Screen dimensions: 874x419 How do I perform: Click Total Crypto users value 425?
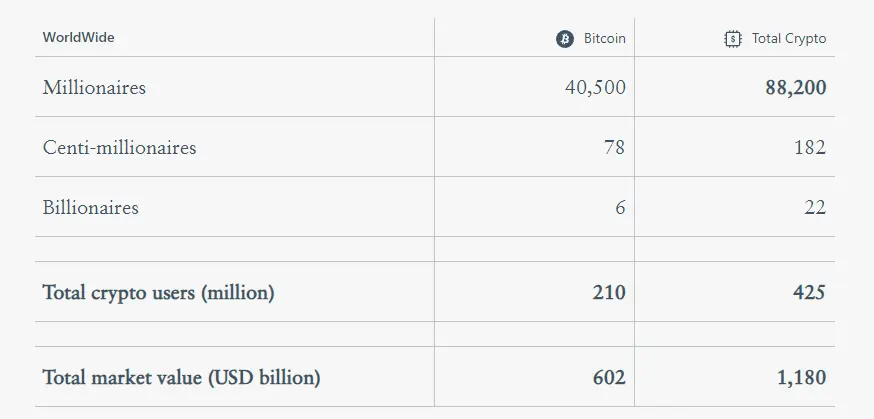(809, 293)
